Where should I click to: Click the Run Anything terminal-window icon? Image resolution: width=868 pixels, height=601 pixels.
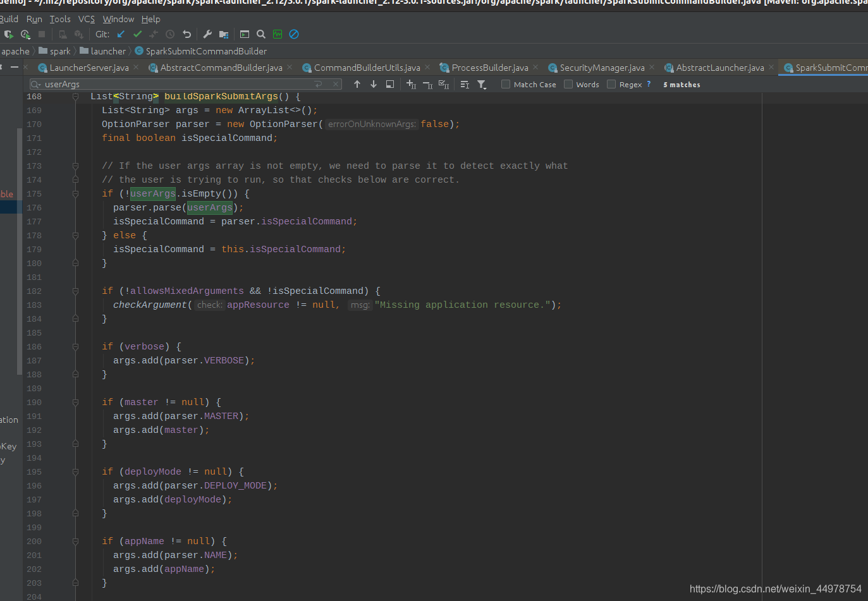point(245,34)
